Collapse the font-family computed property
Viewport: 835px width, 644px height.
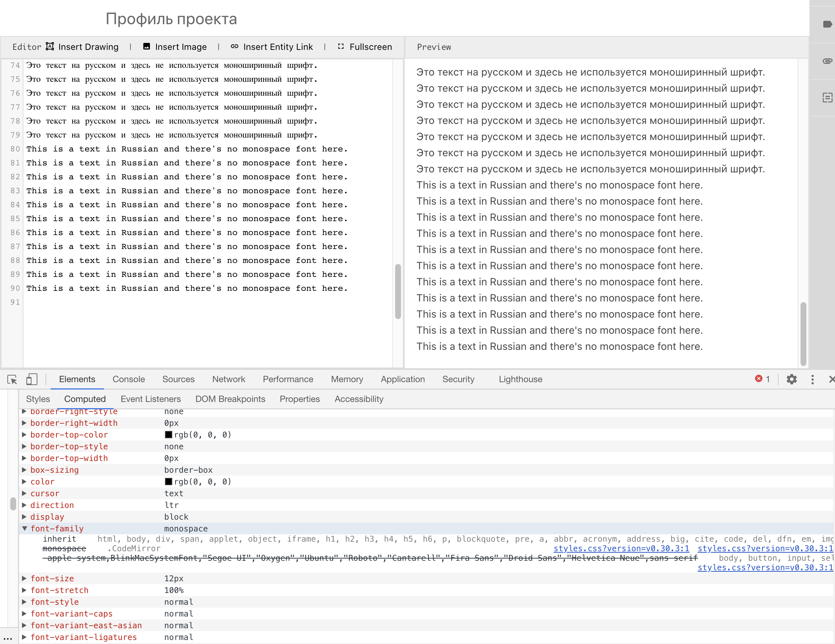click(x=25, y=528)
